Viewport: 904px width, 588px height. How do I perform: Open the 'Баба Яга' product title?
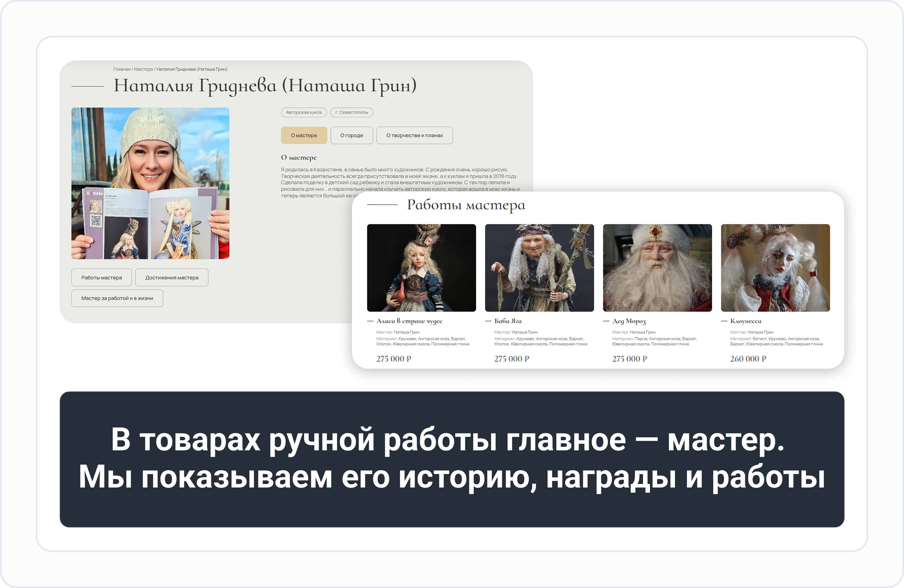pos(508,321)
